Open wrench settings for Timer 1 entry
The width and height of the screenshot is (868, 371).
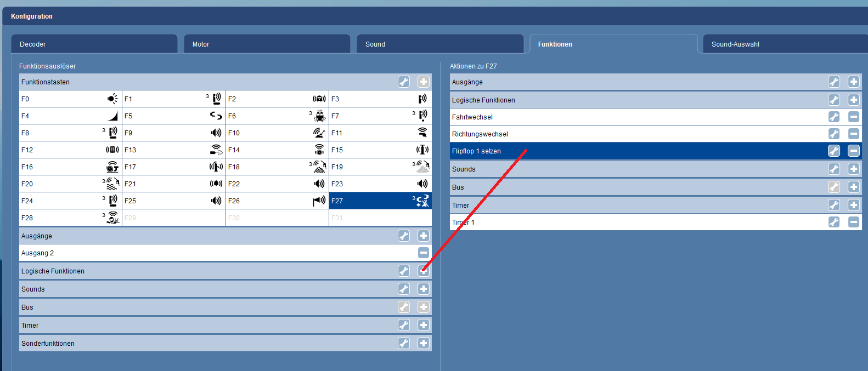(834, 222)
